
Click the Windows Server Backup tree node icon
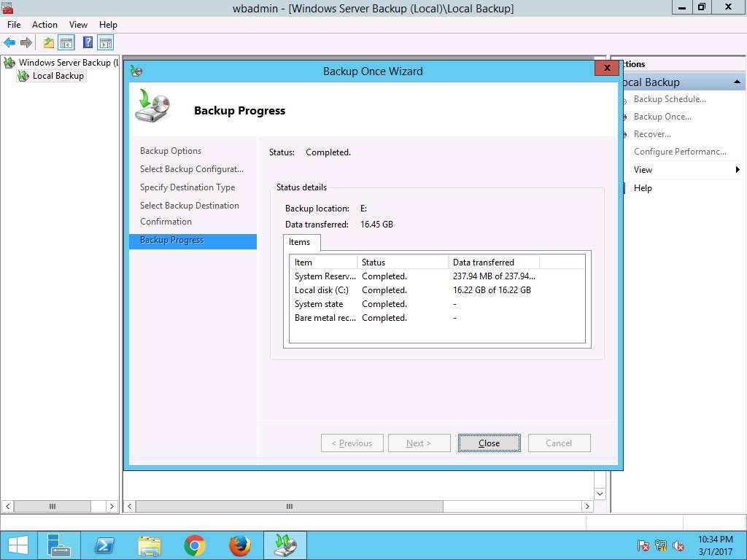[9, 63]
